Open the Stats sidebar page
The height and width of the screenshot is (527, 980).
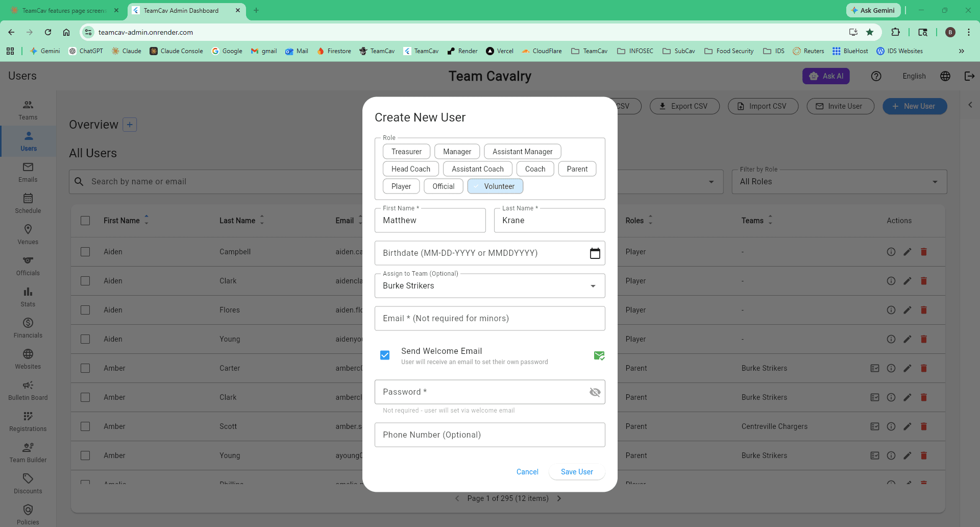click(28, 297)
